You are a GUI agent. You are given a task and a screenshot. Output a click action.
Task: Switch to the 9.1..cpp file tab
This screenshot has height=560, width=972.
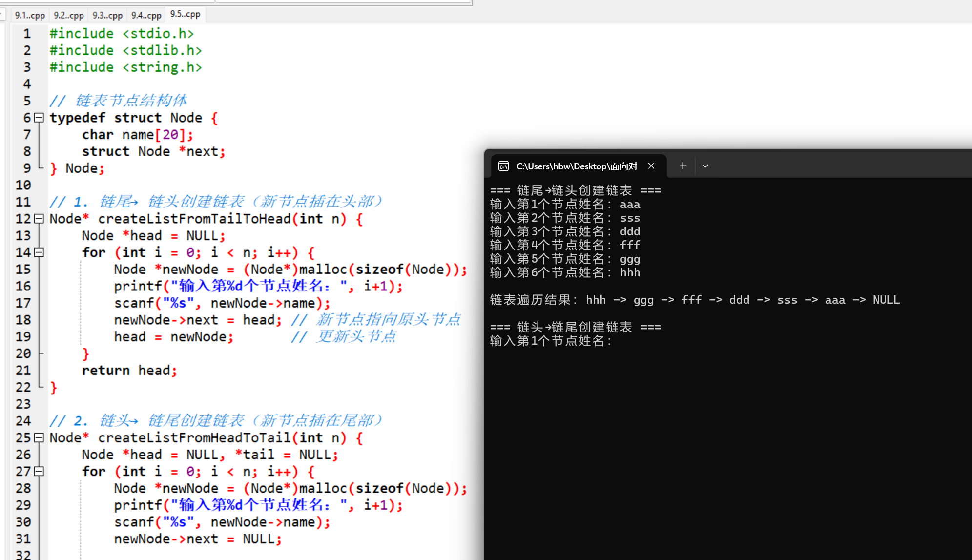pos(30,15)
